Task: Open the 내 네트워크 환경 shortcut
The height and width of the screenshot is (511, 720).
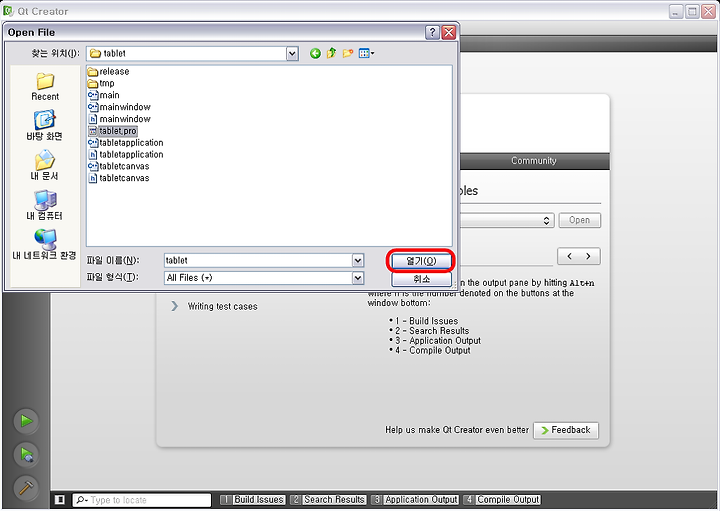Action: click(45, 244)
